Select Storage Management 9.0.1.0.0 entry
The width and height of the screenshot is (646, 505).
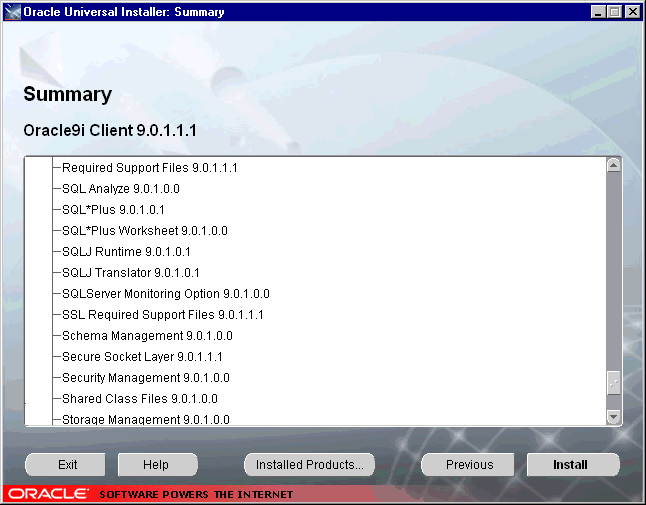146,419
